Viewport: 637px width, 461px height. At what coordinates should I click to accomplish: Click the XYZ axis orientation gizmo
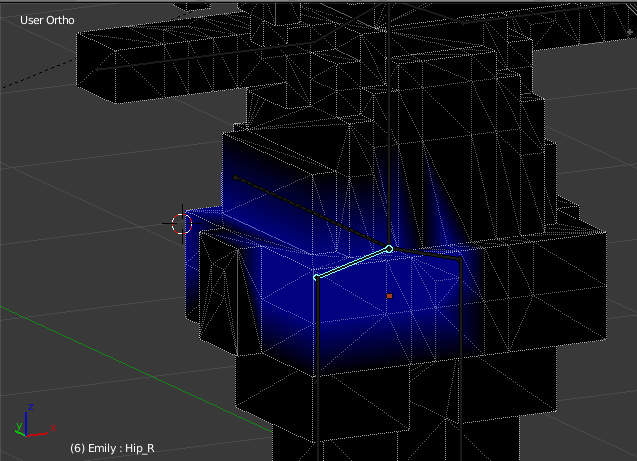tap(35, 421)
